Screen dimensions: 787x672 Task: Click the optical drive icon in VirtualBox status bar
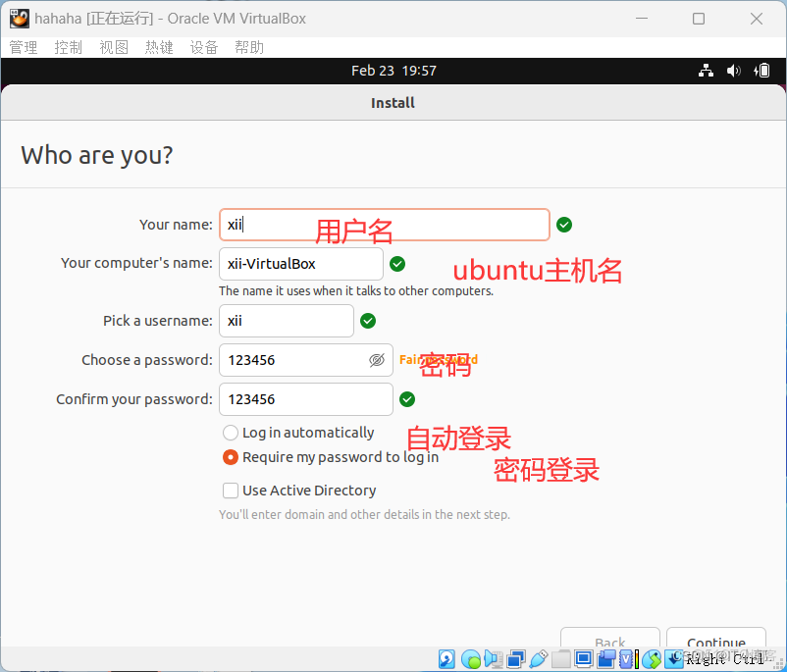[x=472, y=658]
